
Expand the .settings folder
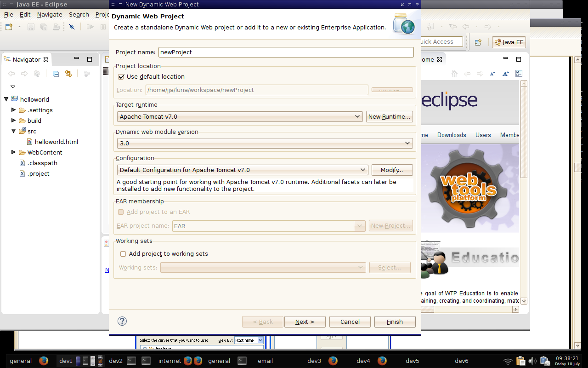pyautogui.click(x=14, y=110)
